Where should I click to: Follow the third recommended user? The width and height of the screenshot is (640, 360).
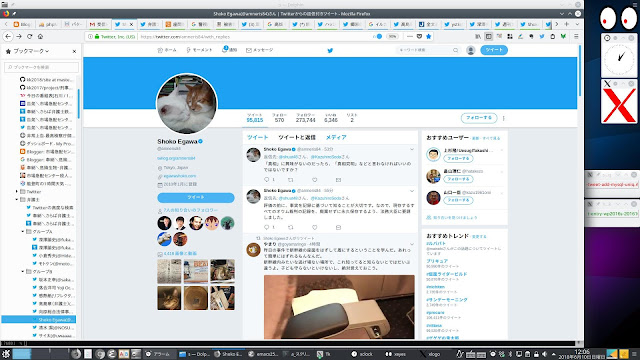(x=458, y=200)
